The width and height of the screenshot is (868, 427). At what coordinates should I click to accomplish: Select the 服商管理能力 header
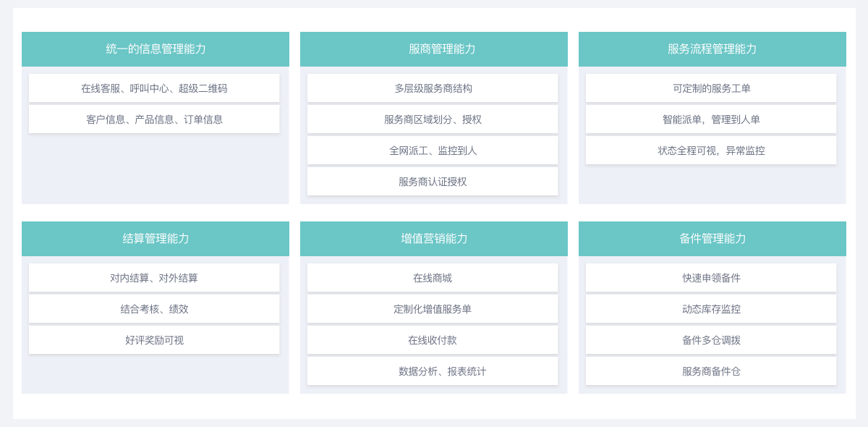click(x=433, y=49)
